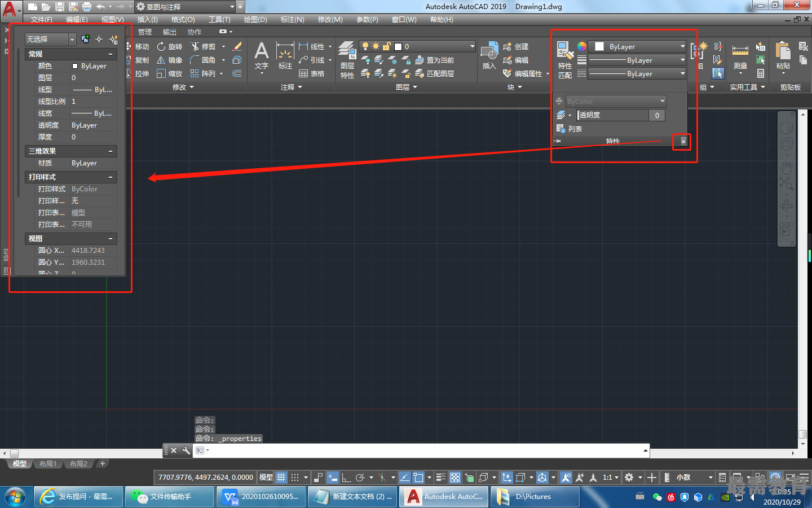Open the layer dropdown showing 0
This screenshot has height=508, width=812.
pos(418,47)
